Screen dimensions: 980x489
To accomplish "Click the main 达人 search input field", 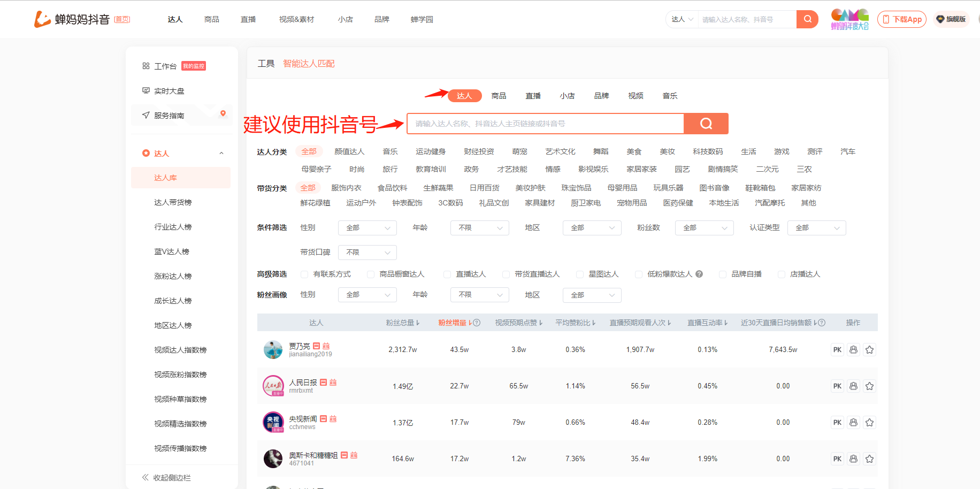I will (546, 124).
